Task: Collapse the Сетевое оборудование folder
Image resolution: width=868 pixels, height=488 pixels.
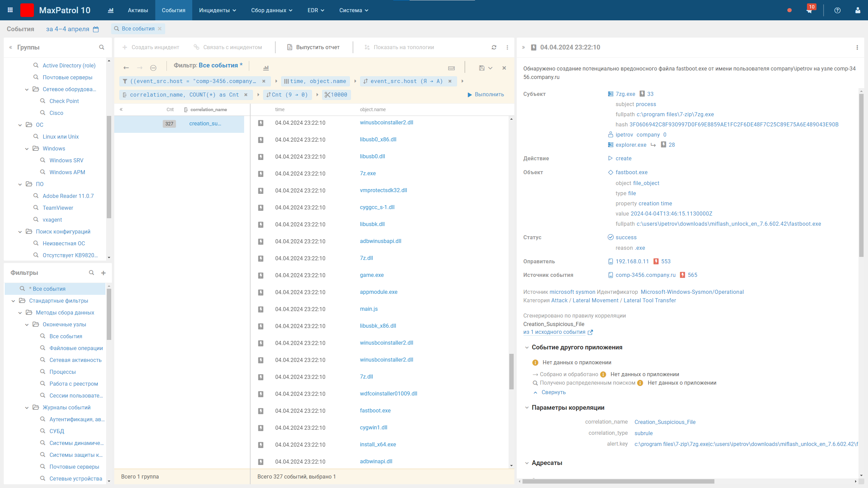Action: [27, 89]
